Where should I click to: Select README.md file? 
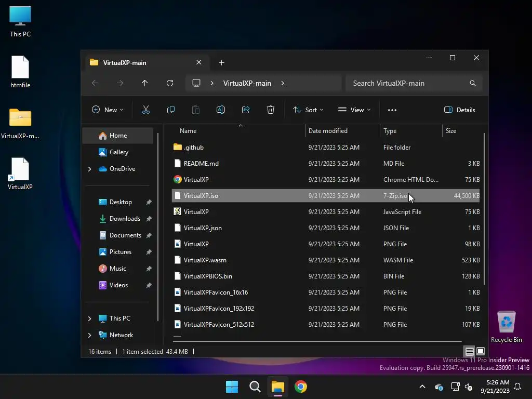(x=326, y=164)
